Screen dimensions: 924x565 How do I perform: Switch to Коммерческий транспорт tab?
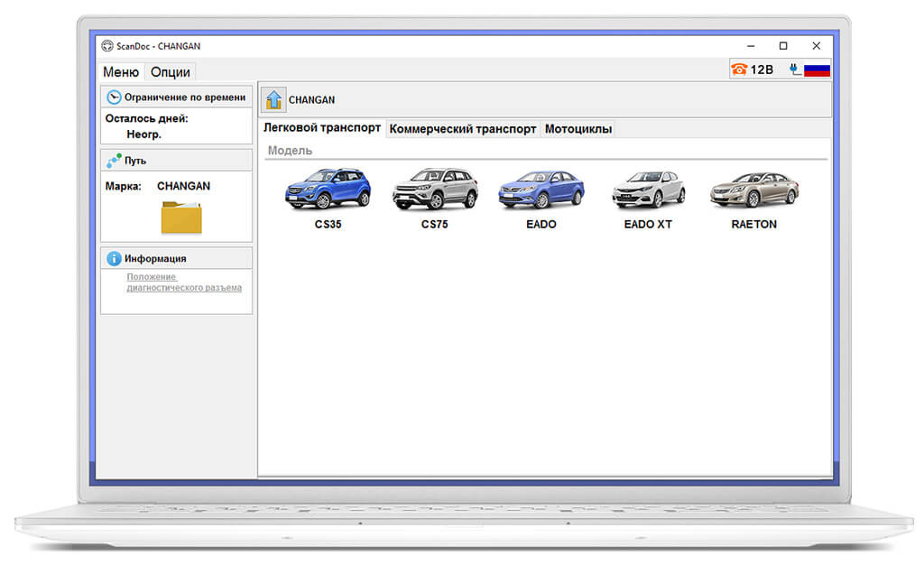[x=463, y=129]
